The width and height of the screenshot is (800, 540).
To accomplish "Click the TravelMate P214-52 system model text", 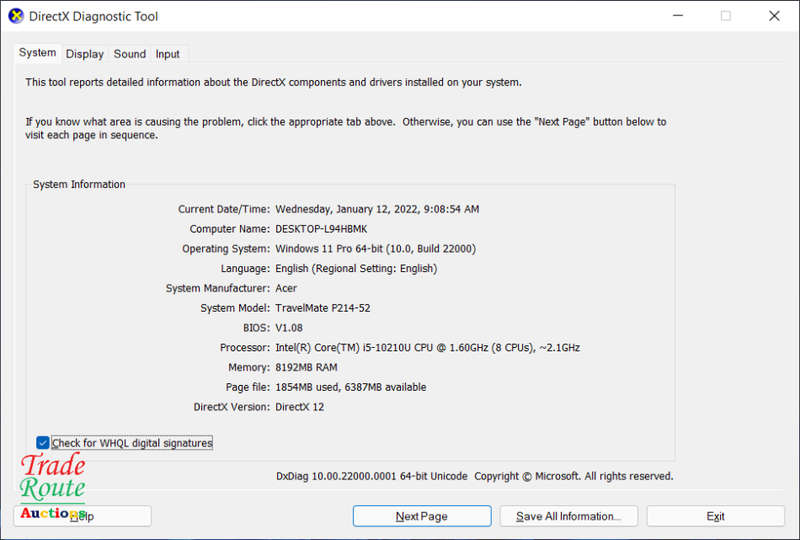I will [322, 308].
